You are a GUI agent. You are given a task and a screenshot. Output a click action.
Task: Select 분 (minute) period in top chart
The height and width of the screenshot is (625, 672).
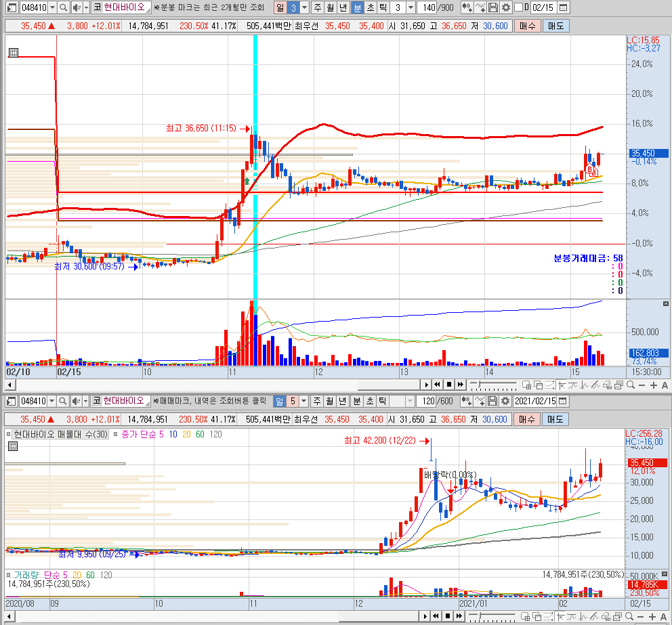click(x=357, y=7)
